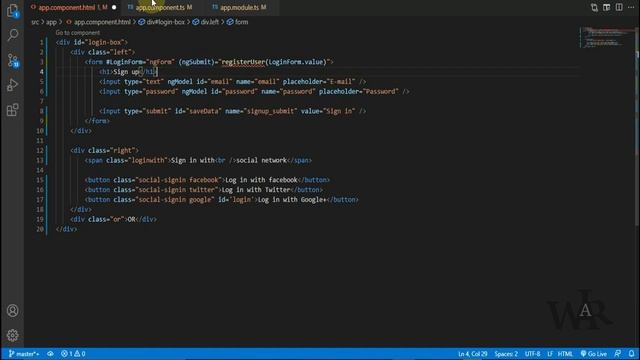Switch to the app.component.ts tab

[x=160, y=7]
